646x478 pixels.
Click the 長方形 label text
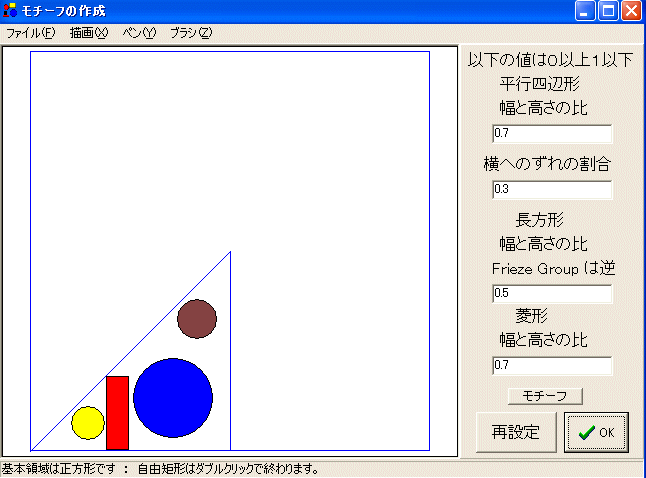539,220
